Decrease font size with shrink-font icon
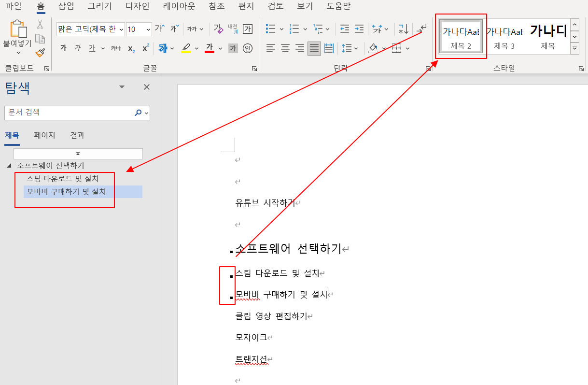This screenshot has height=385, width=588. 174,29
